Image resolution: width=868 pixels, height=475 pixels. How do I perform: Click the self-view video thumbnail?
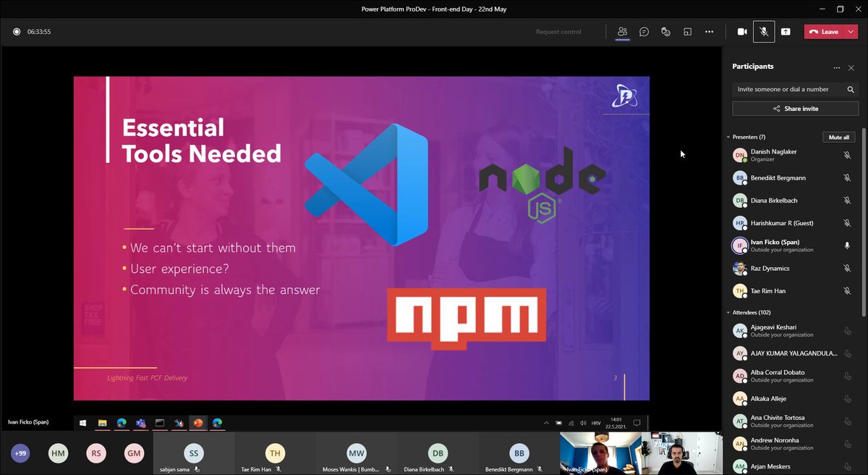pos(681,454)
